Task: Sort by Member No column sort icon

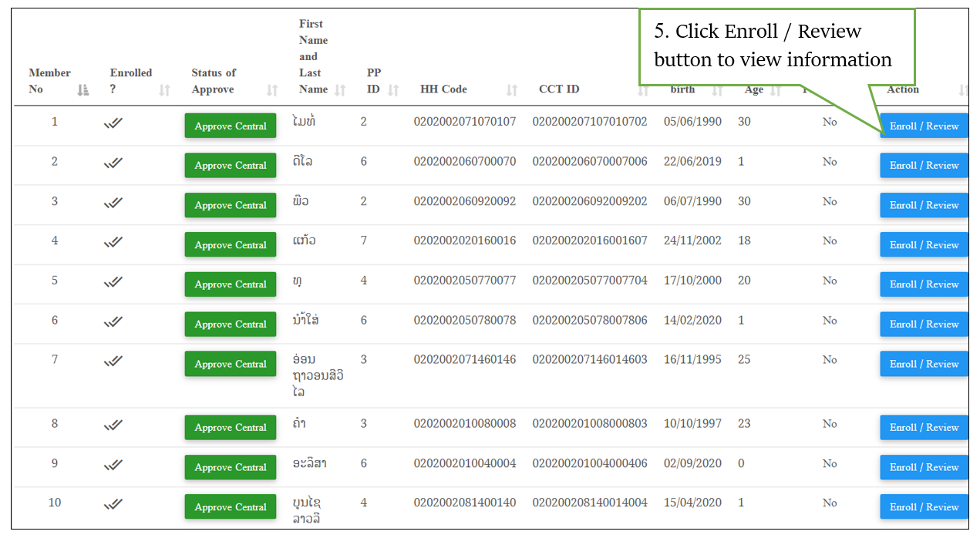Action: point(83,90)
